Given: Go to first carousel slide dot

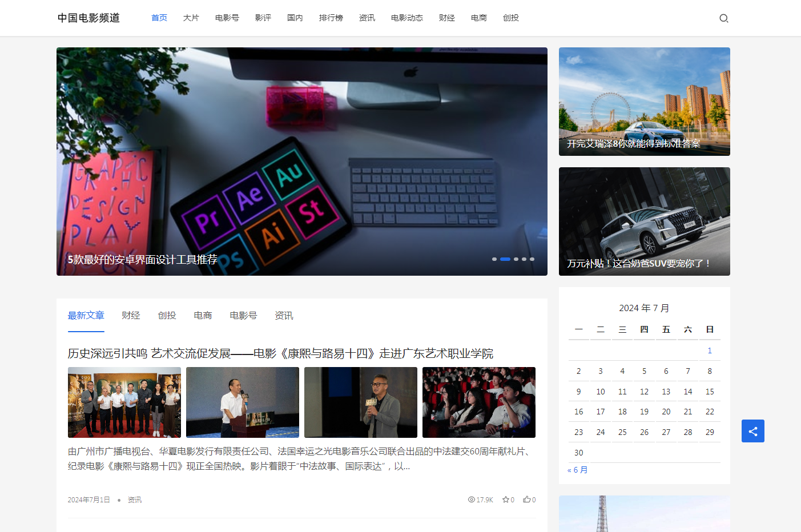Looking at the screenshot, I should click(x=494, y=259).
